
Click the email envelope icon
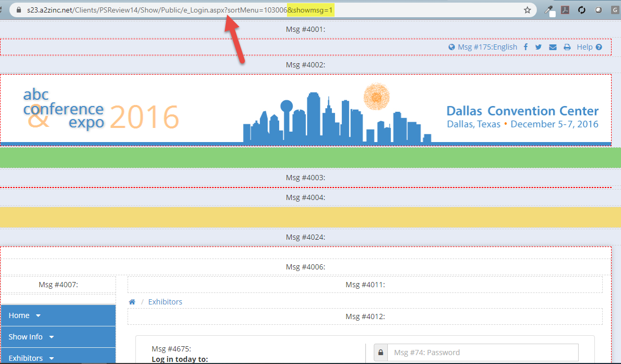(x=553, y=47)
